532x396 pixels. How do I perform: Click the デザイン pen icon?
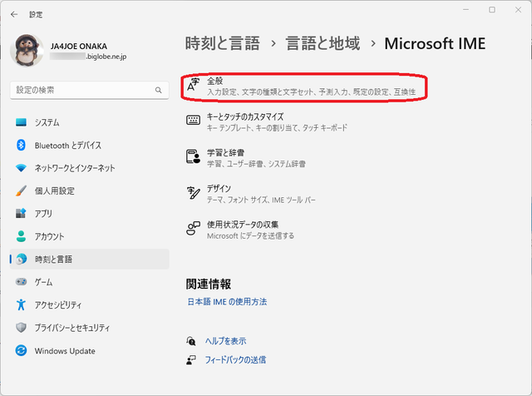click(194, 192)
